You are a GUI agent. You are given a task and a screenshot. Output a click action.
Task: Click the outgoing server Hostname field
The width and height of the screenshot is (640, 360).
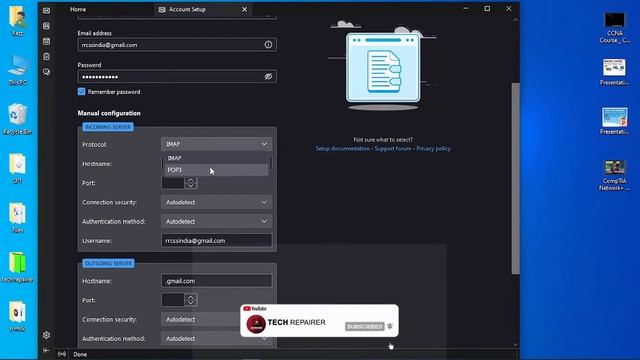pos(216,281)
